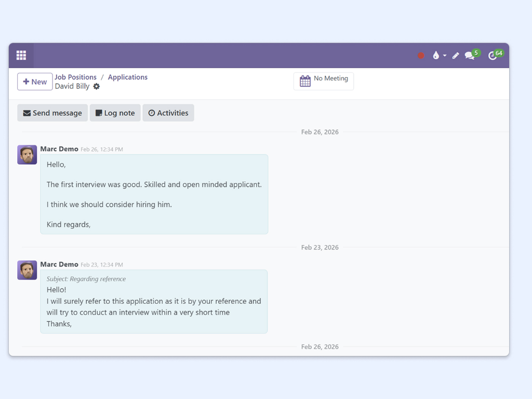Click the red status dot indicator
532x399 pixels.
421,56
